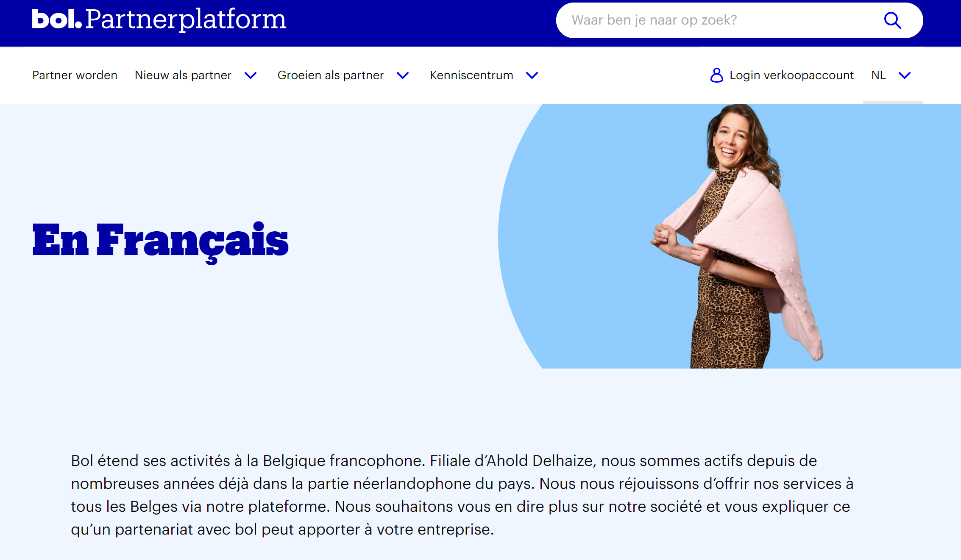Open the Kenniscentrum menu item
The height and width of the screenshot is (560, 961).
(x=471, y=75)
